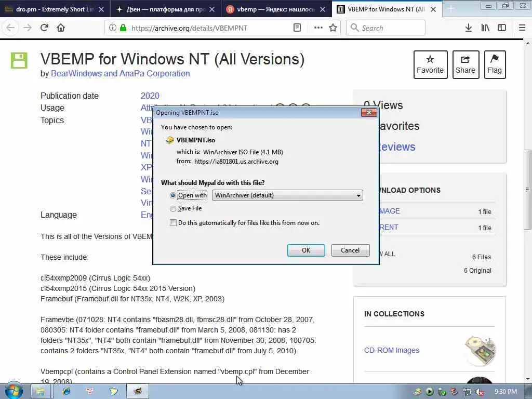Viewport: 532px width, 399px height.
Task: Cancel the Opening VBEMPNT.iso dialog
Action: (351, 250)
